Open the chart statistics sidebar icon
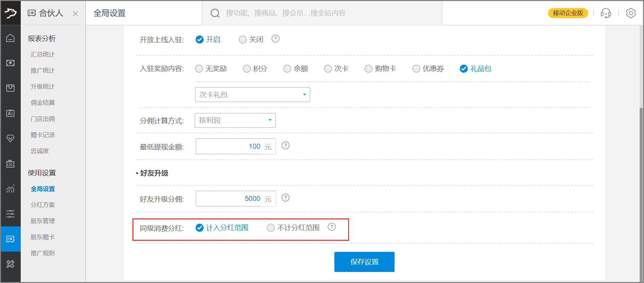The width and height of the screenshot is (644, 283). [x=10, y=189]
